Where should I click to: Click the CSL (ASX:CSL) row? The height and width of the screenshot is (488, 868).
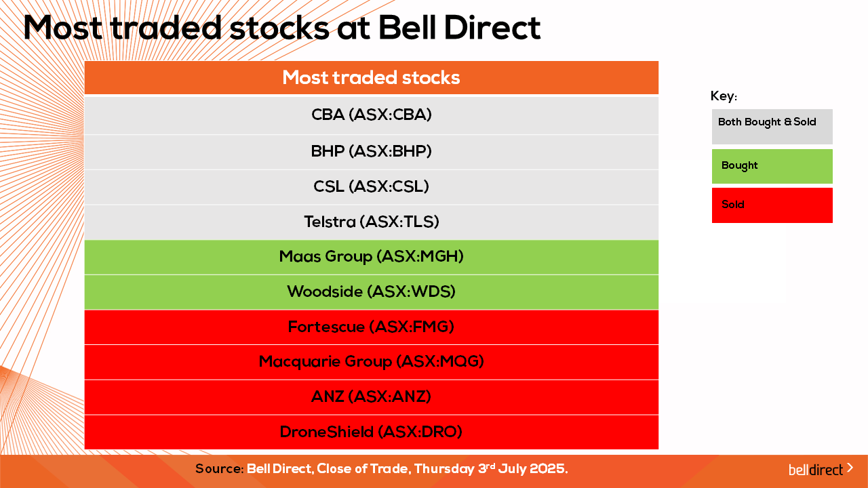(x=372, y=187)
